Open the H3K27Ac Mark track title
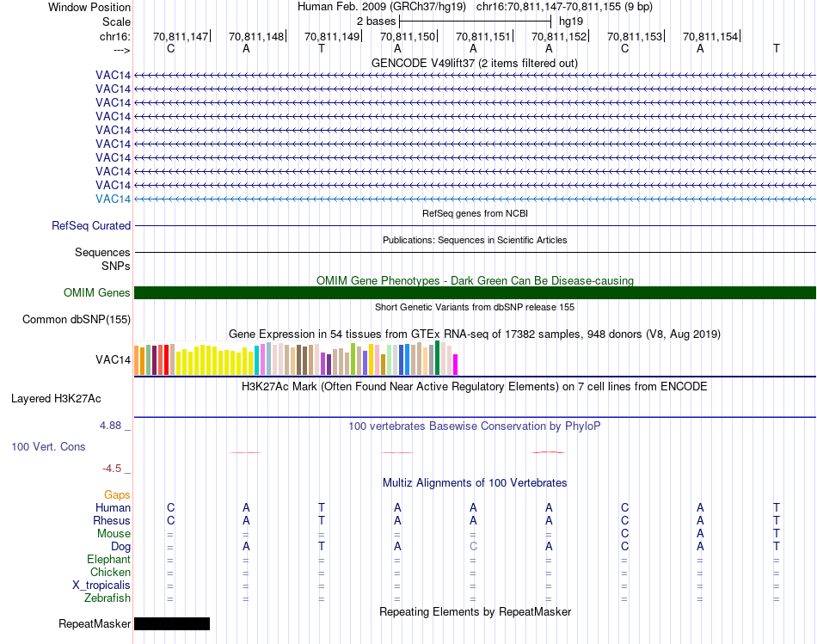The width and height of the screenshot is (817, 644). pos(475,387)
